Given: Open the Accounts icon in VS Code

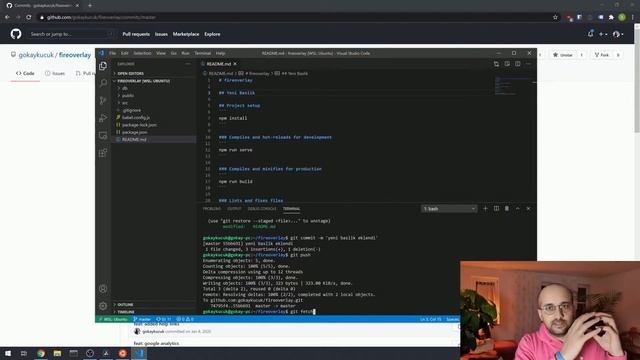Looking at the screenshot, I should pos(103,289).
